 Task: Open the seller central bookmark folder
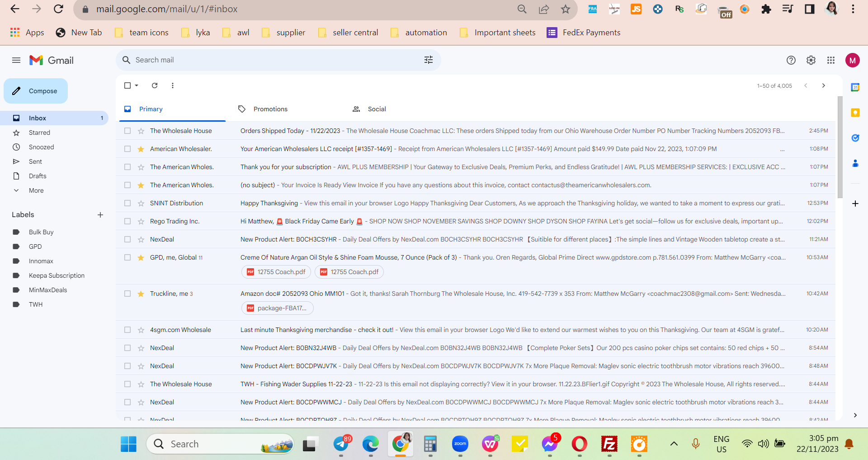[348, 33]
